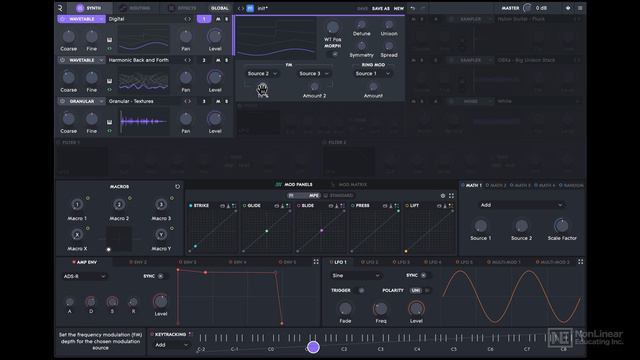Click the Macro 1 knob

click(77, 204)
